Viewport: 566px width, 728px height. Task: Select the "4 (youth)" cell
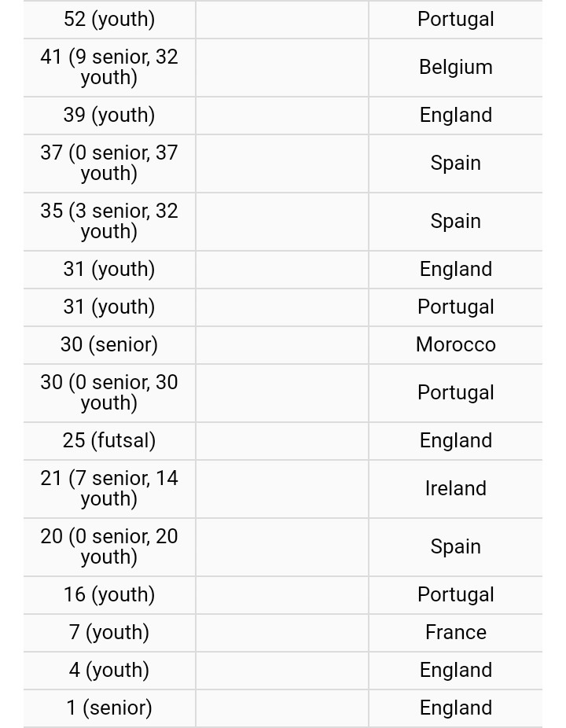click(109, 670)
